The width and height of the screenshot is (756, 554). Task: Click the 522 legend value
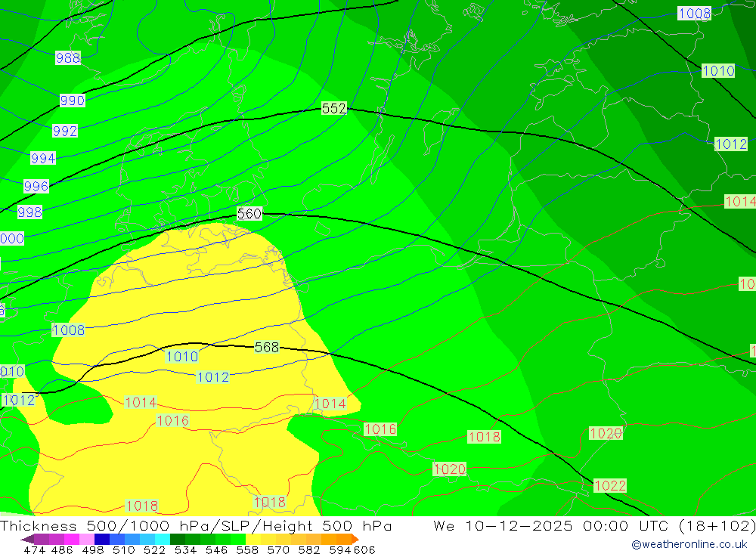click(x=155, y=549)
